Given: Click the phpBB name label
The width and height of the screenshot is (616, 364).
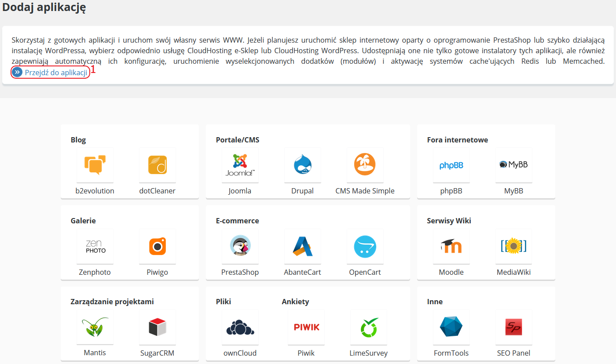Looking at the screenshot, I should [x=451, y=191].
